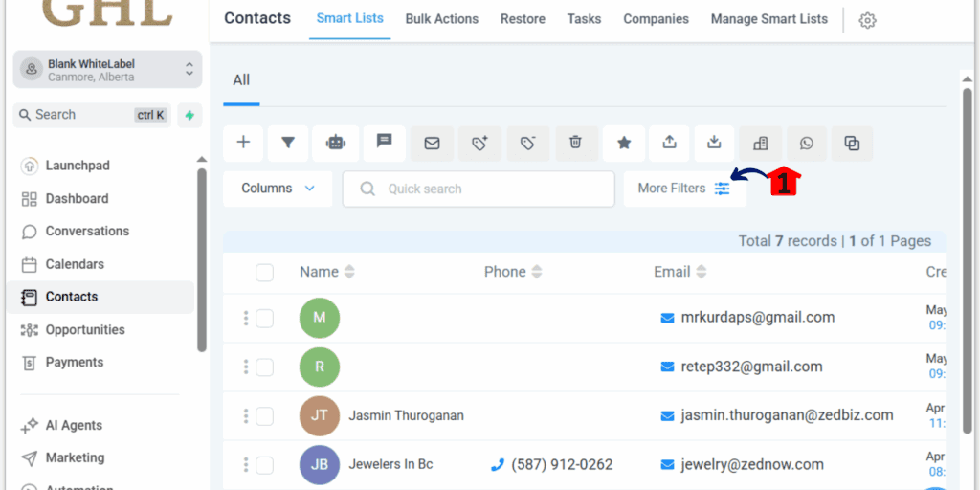Switch to Smart Lists tab

tap(350, 19)
